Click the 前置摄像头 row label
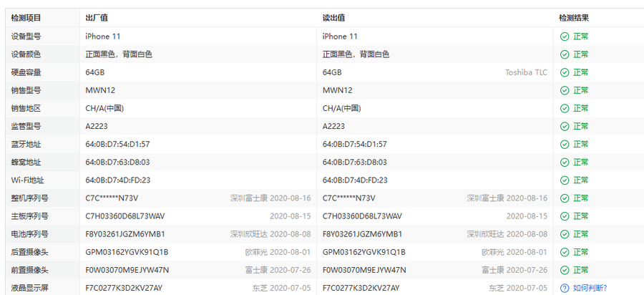 (x=29, y=270)
